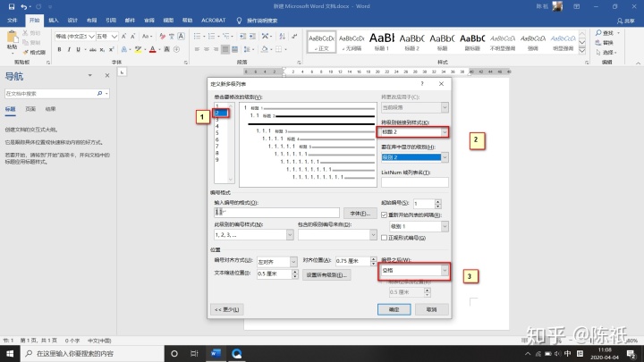The image size is (644, 362).
Task: Open number style (1, 2, 3, ...) dropdown
Action: pyautogui.click(x=290, y=235)
